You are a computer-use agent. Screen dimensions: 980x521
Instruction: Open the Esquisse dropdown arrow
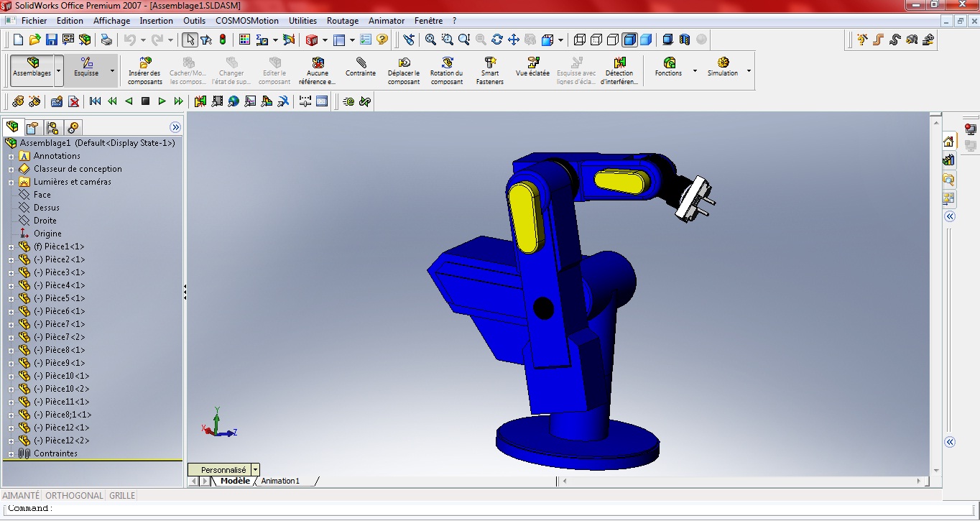coord(112,71)
